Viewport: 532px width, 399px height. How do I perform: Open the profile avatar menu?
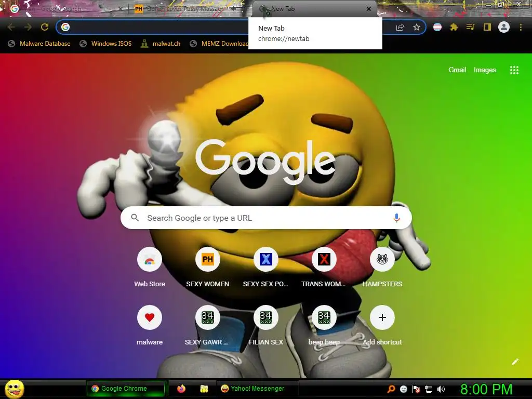click(504, 27)
